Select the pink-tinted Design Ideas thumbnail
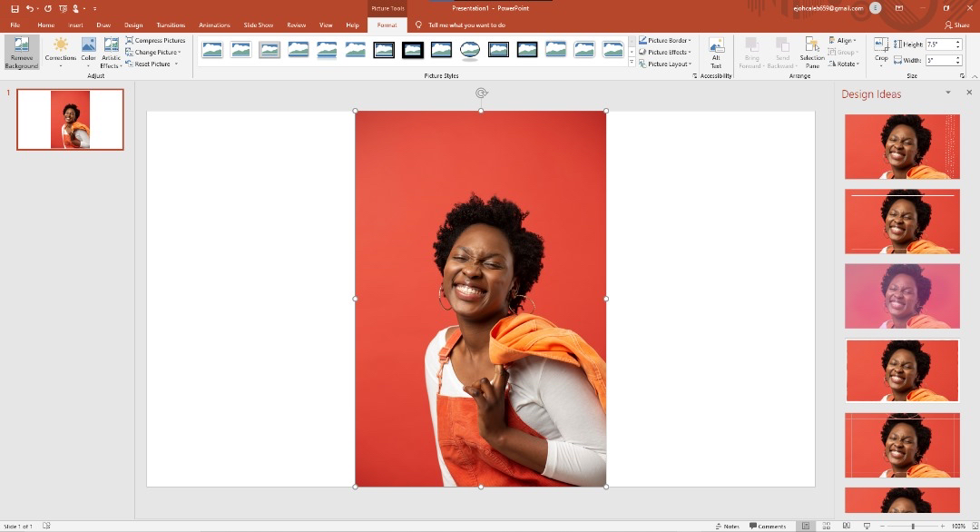The width and height of the screenshot is (980, 532). tap(902, 296)
